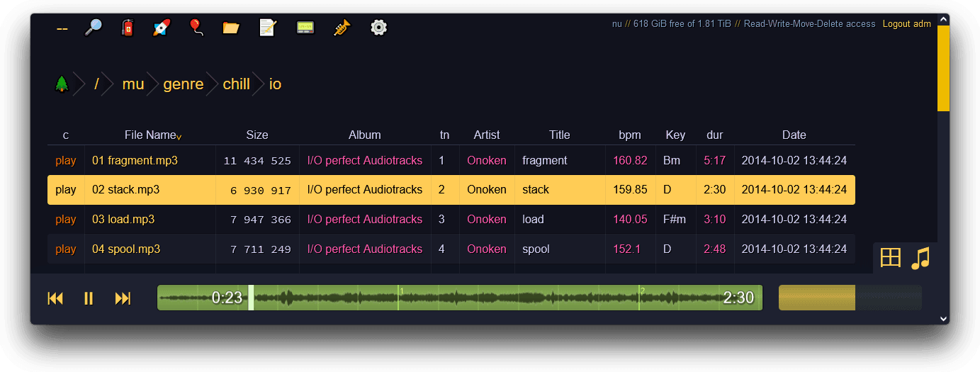The height and width of the screenshot is (372, 980).
Task: Click Logout adm link
Action: pyautogui.click(x=906, y=24)
